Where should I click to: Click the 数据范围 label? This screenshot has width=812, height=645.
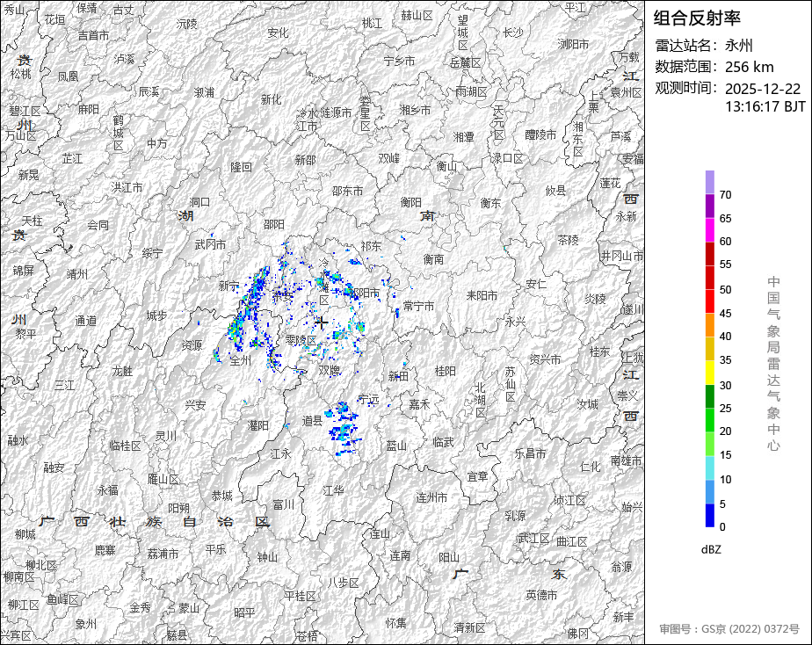[x=685, y=67]
